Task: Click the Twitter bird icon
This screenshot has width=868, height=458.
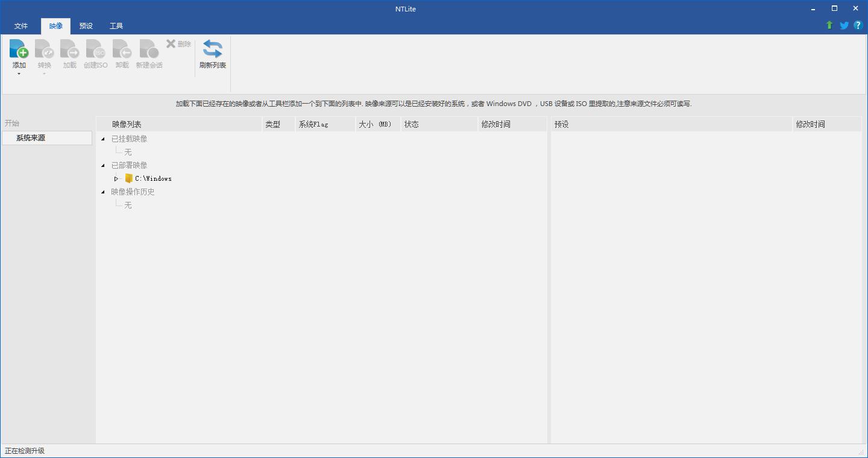Action: point(843,25)
